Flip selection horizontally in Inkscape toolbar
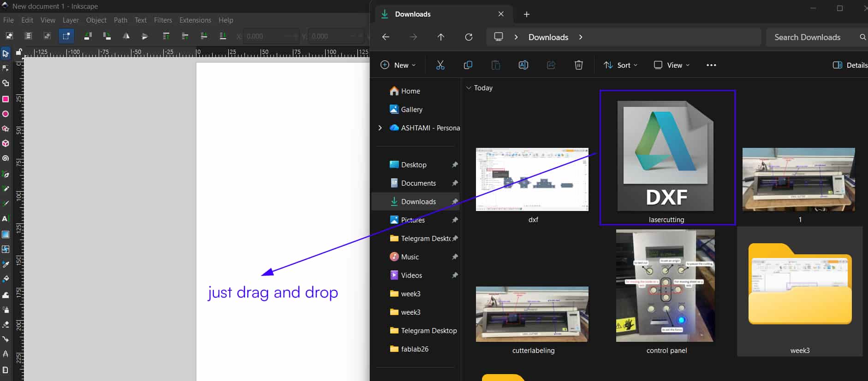 [x=126, y=36]
